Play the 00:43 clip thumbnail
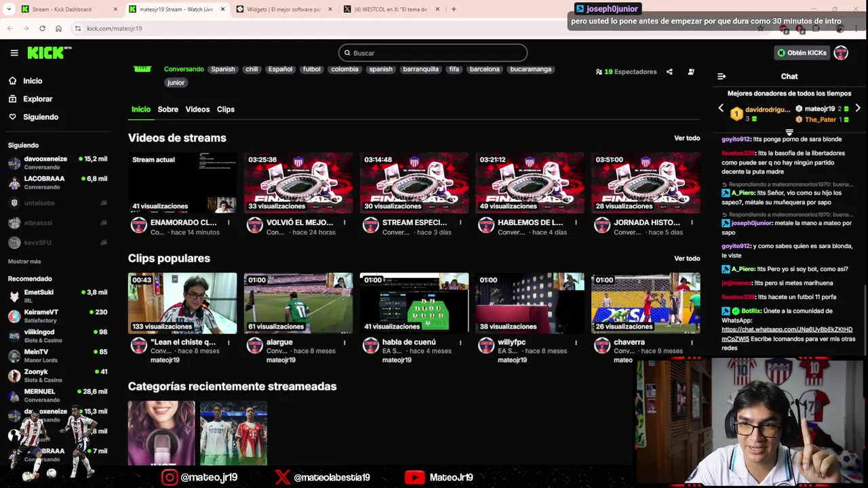 pos(182,303)
